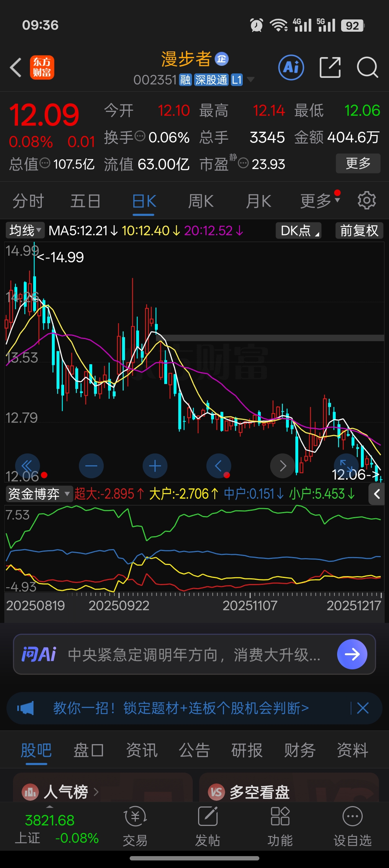Open the AI assistant circle icon

coord(291,67)
